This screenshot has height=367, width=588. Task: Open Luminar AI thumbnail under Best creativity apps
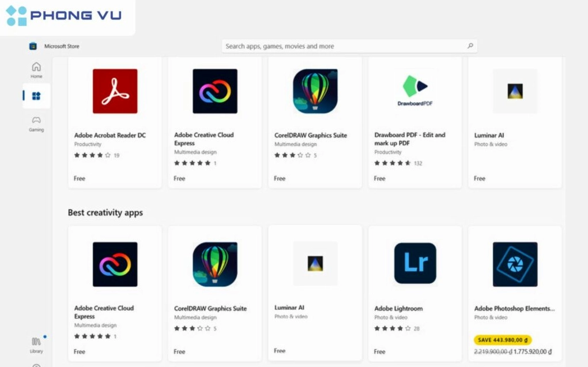315,264
